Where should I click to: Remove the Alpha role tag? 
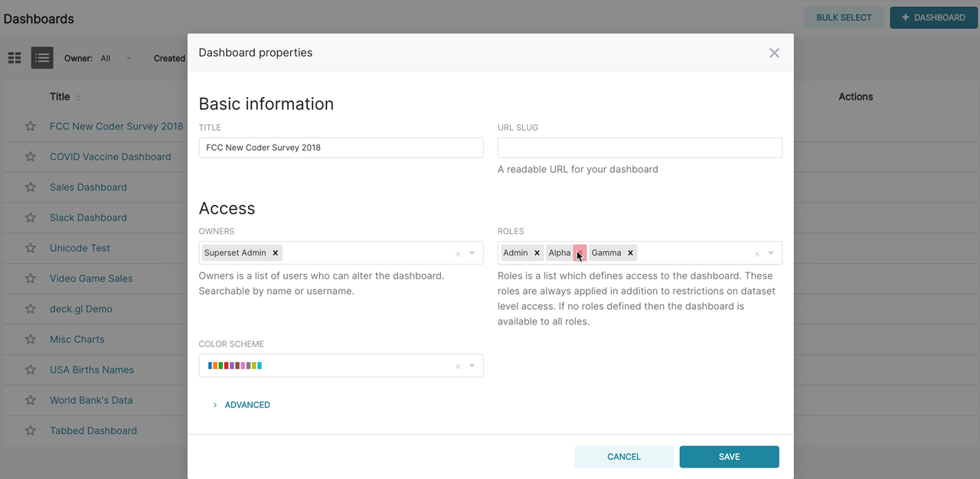580,253
